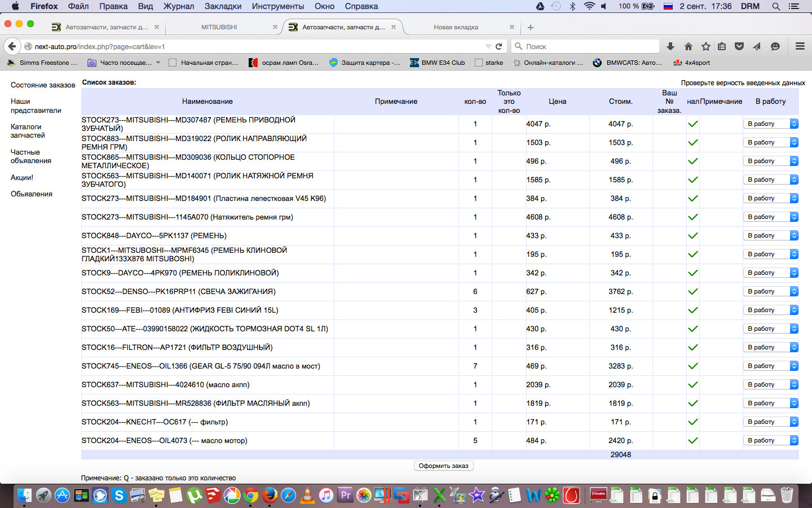Click green checkmark in the MD307487 row
This screenshot has height=508, width=812.
click(693, 124)
